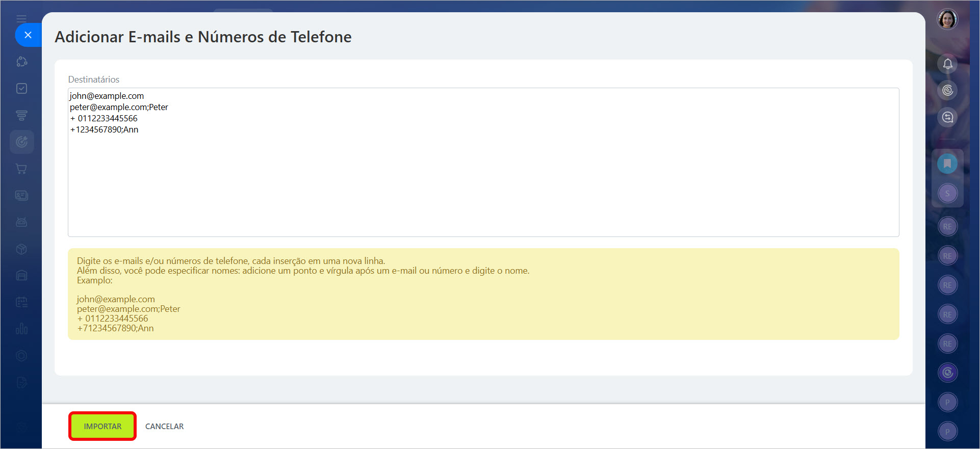Open the funnel icon in the left sidebar
Viewport: 980px width, 449px height.
coord(21,115)
